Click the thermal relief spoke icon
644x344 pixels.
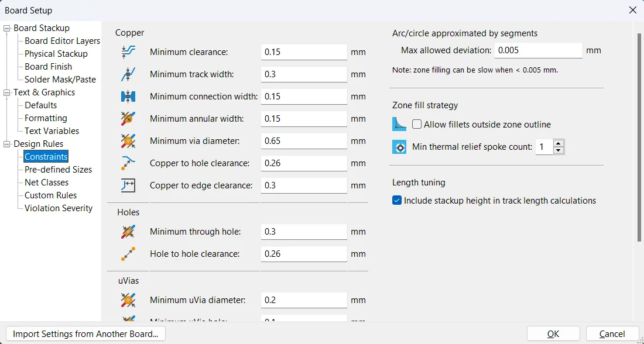[x=399, y=147]
